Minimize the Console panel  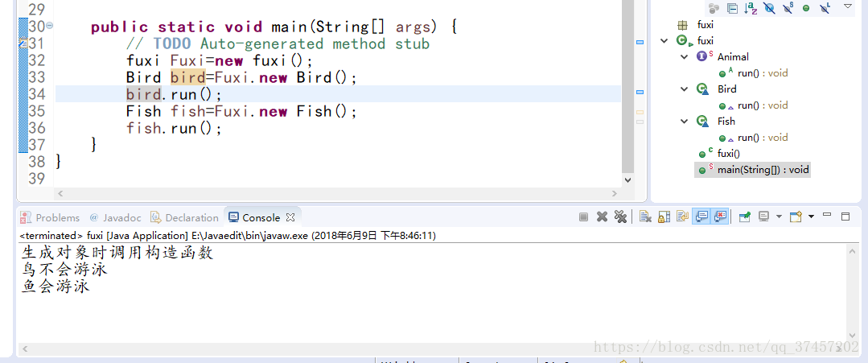click(827, 214)
